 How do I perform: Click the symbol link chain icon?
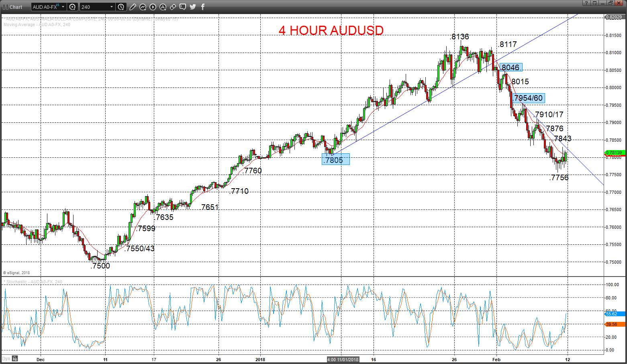(x=173, y=7)
